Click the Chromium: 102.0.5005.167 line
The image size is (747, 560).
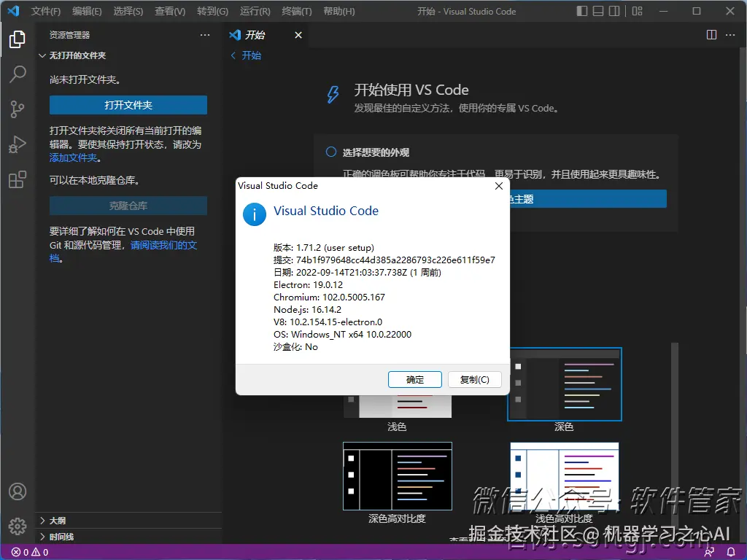click(329, 297)
